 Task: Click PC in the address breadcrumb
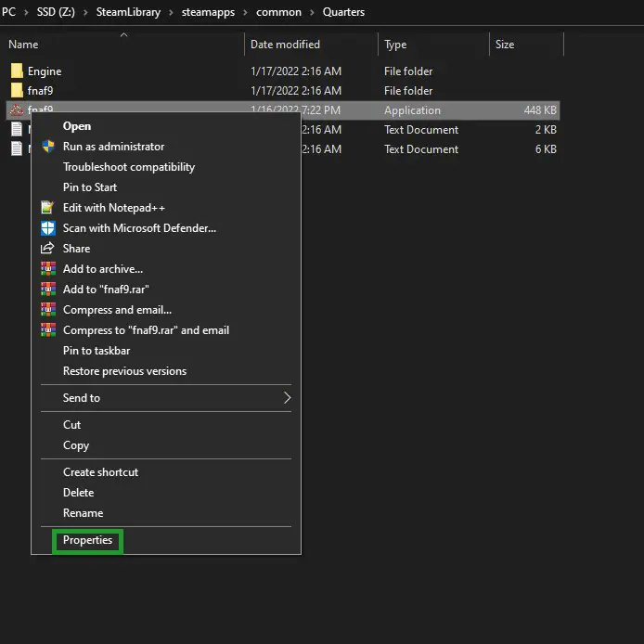(x=8, y=12)
